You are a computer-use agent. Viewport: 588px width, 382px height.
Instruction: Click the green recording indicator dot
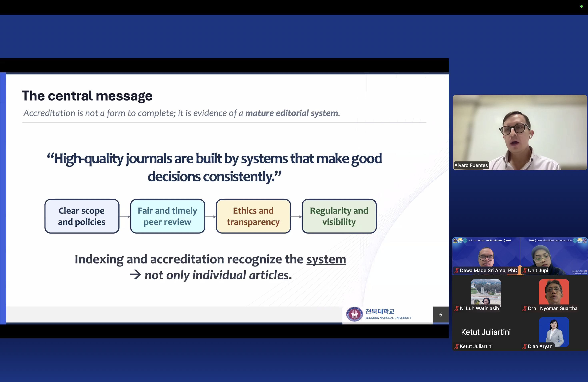click(581, 6)
